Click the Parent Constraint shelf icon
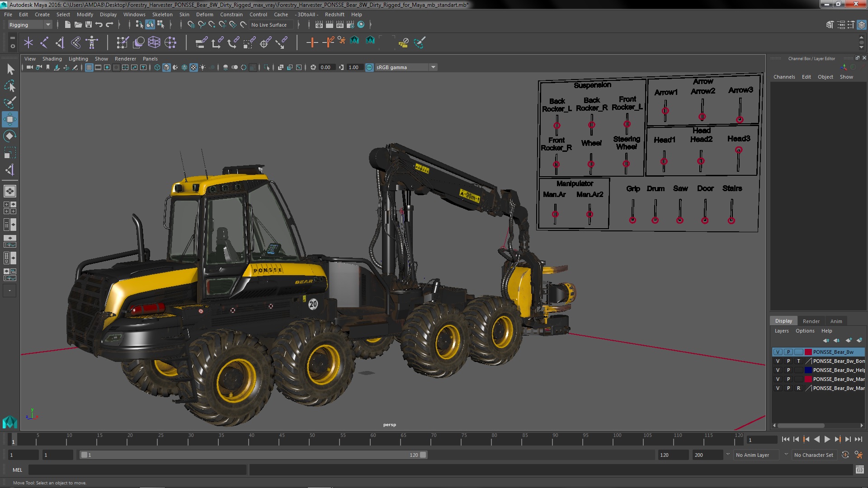This screenshot has width=868, height=488. pyautogui.click(x=201, y=42)
